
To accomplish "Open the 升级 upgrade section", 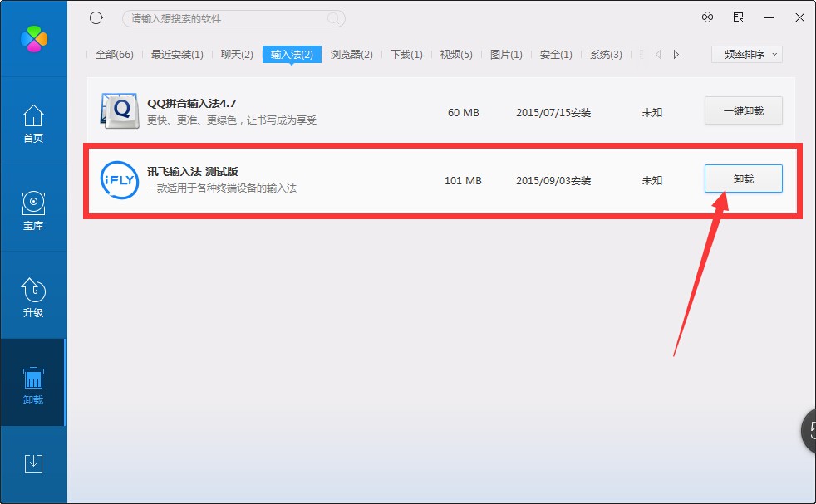I will tap(33, 297).
